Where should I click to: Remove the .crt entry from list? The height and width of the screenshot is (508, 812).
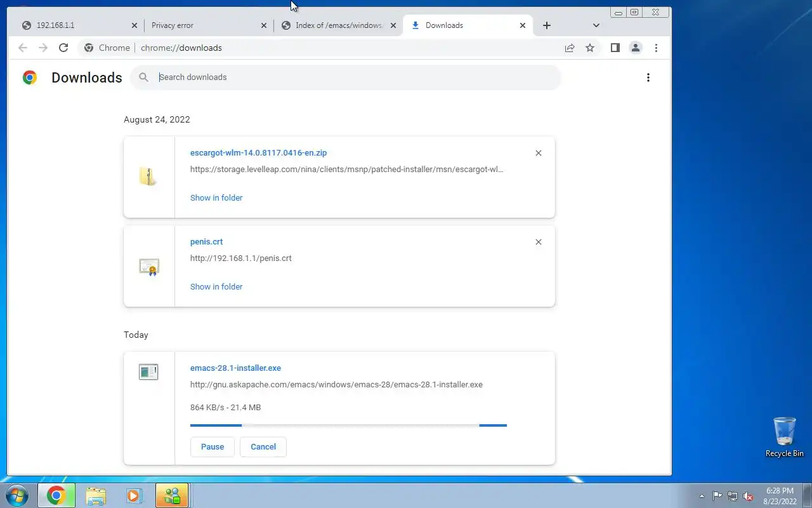click(x=539, y=242)
